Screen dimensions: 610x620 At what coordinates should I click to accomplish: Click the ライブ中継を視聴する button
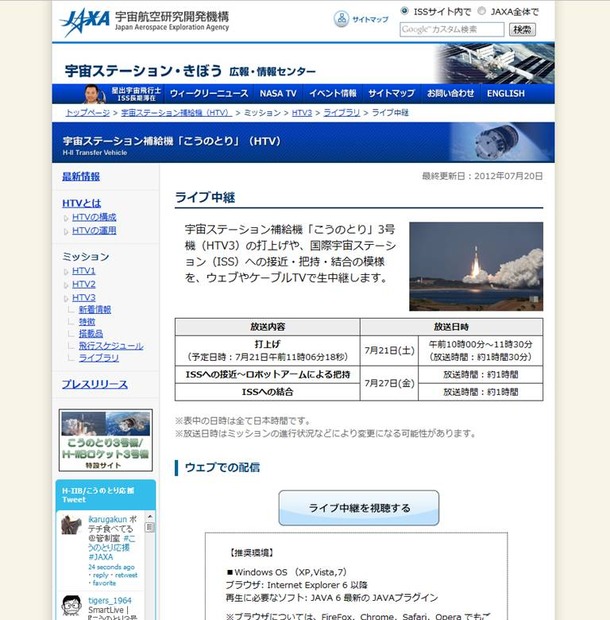(x=359, y=508)
